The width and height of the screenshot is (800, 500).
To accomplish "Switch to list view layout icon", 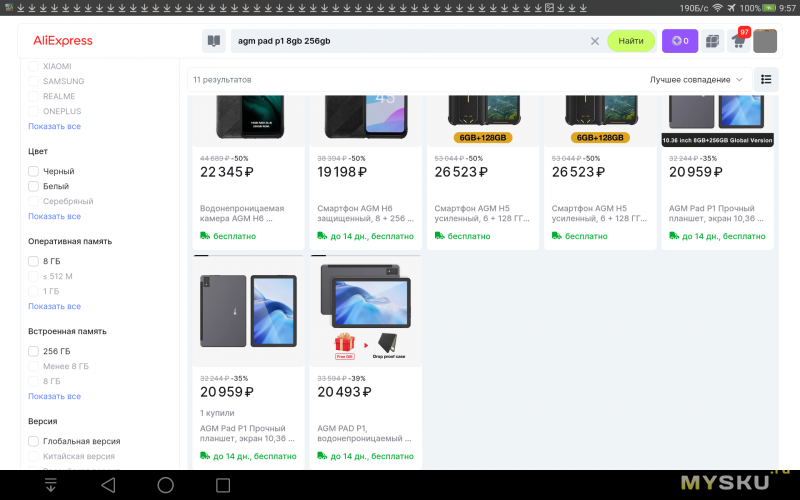I will click(766, 80).
